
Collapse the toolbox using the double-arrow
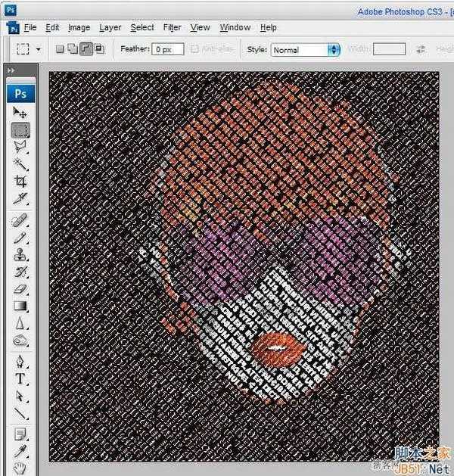[11, 70]
